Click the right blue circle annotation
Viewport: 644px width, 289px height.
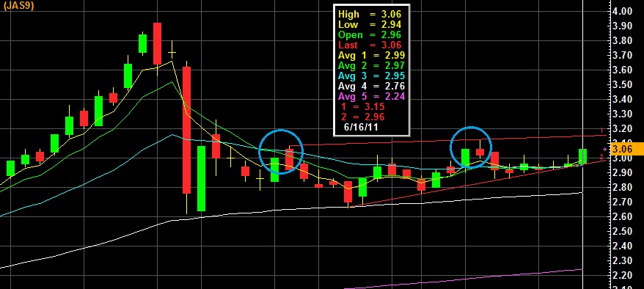coord(471,147)
